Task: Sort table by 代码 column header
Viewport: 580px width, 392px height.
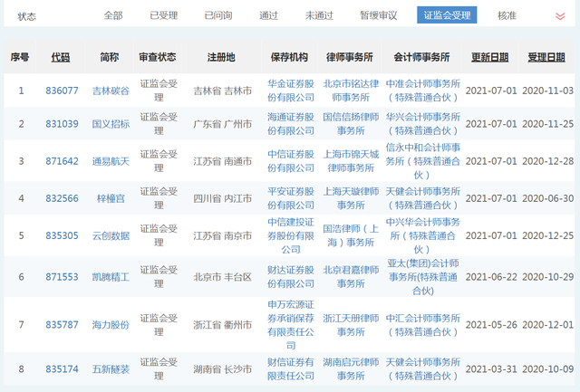Action: (x=61, y=57)
